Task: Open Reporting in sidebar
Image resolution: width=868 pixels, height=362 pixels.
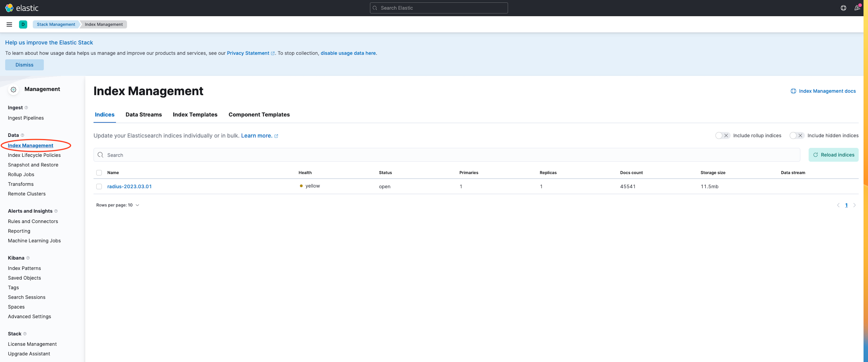Action: point(19,231)
